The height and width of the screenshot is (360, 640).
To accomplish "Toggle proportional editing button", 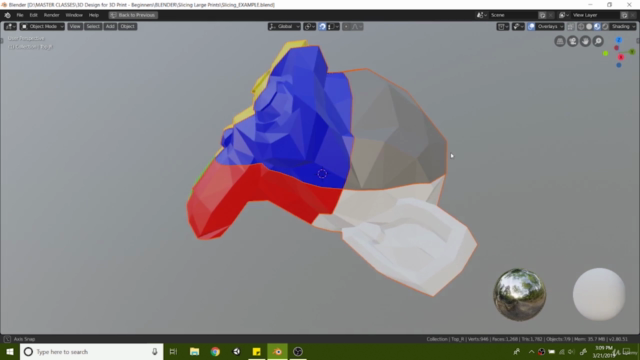I will click(x=346, y=27).
